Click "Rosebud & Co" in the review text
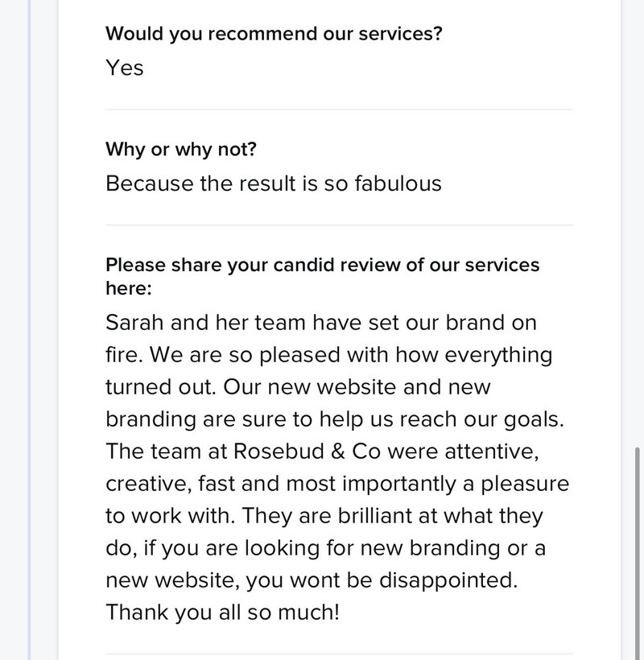 (307, 452)
